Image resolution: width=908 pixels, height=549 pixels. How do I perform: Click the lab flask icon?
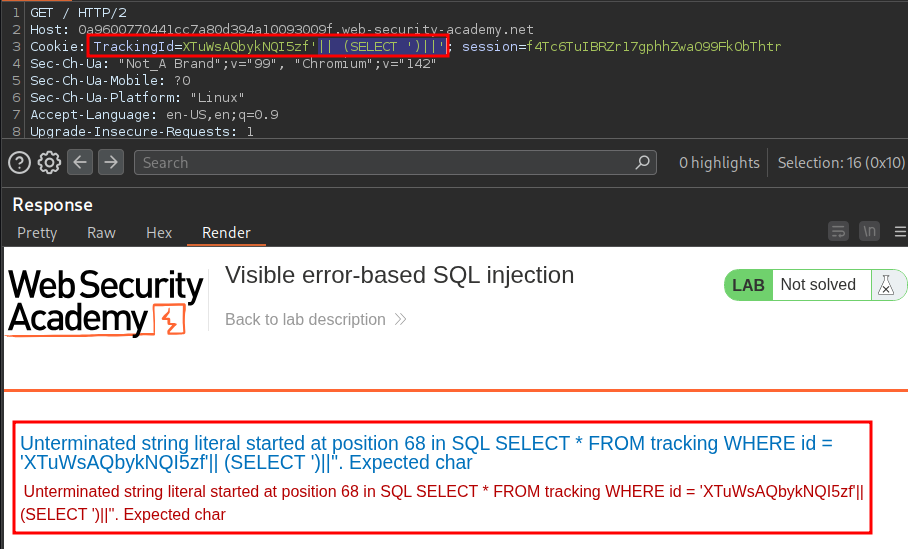[x=884, y=285]
